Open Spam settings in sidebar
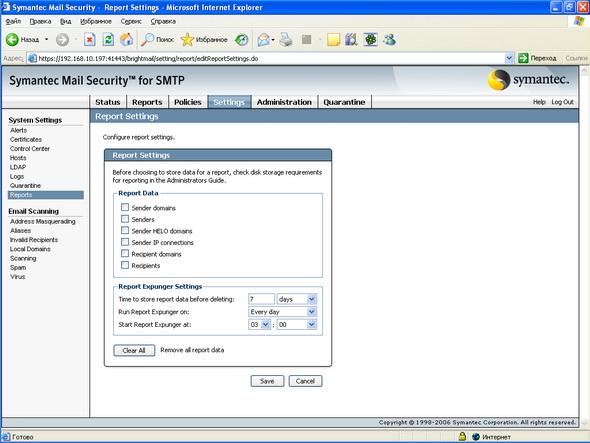This screenshot has height=443, width=590. pos(18,268)
